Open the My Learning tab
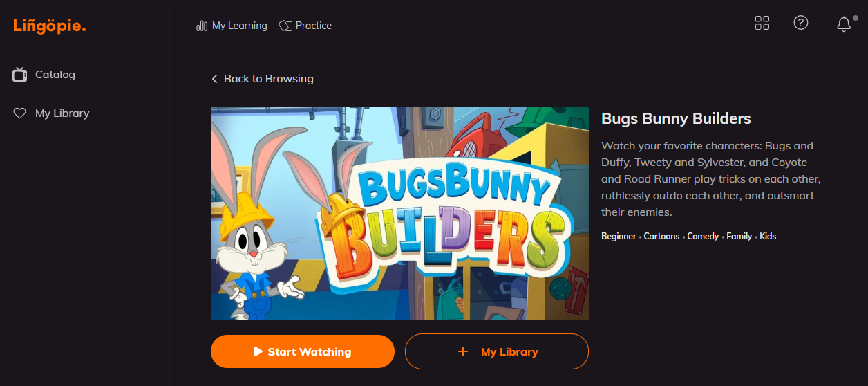 232,26
